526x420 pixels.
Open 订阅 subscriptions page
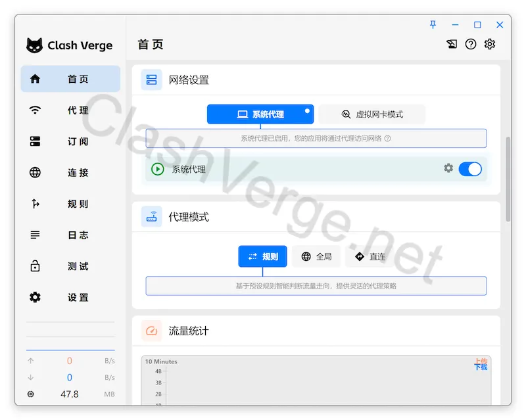point(70,141)
